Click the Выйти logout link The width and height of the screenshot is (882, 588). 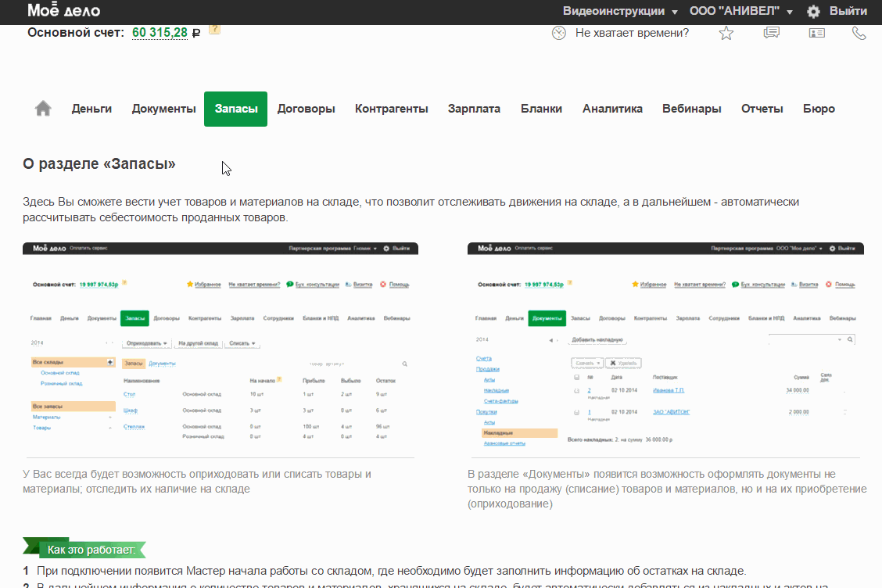click(x=848, y=11)
